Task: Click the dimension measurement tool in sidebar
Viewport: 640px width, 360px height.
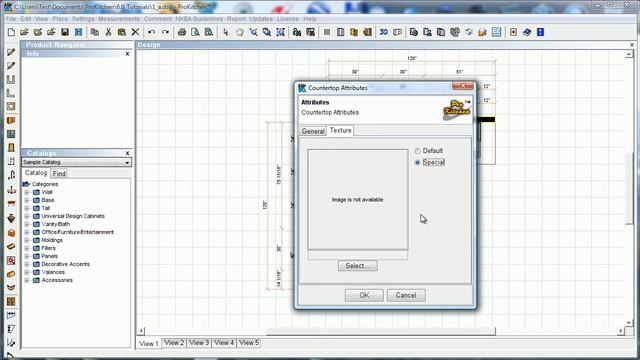Action: [x=11, y=315]
